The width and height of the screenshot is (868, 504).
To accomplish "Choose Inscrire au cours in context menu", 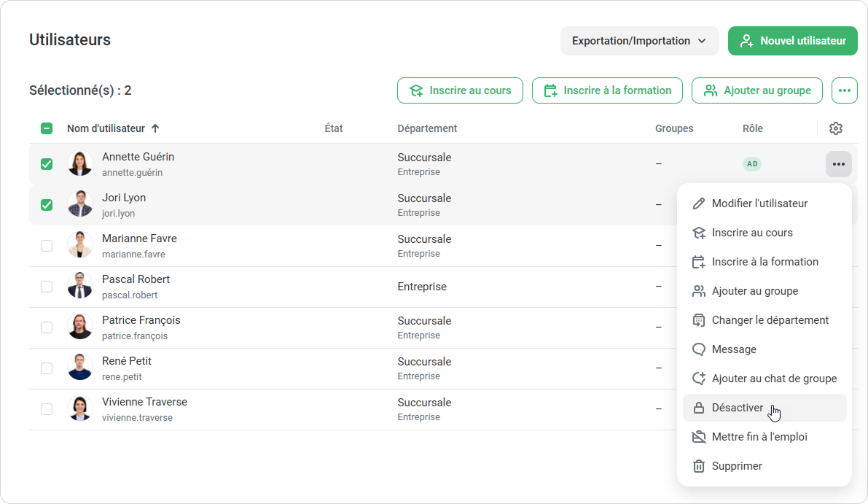I will tap(751, 233).
